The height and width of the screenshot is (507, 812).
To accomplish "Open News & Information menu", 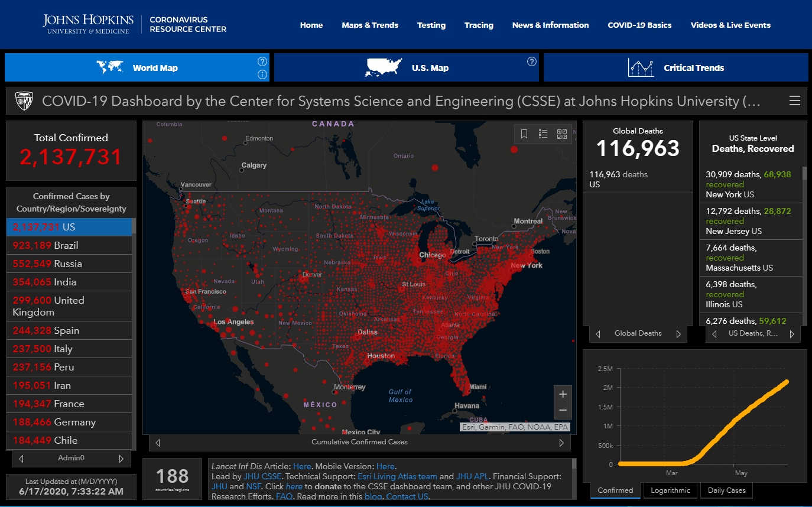I will [550, 25].
